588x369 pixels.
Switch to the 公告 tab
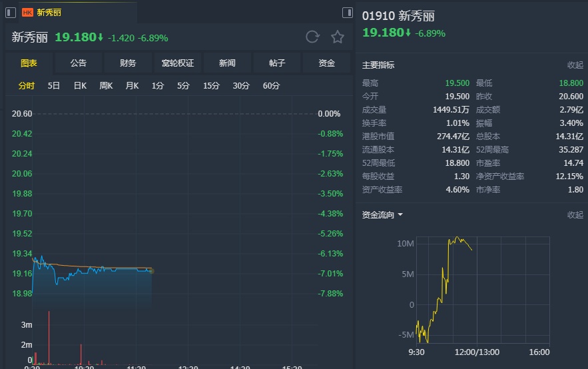tap(79, 63)
